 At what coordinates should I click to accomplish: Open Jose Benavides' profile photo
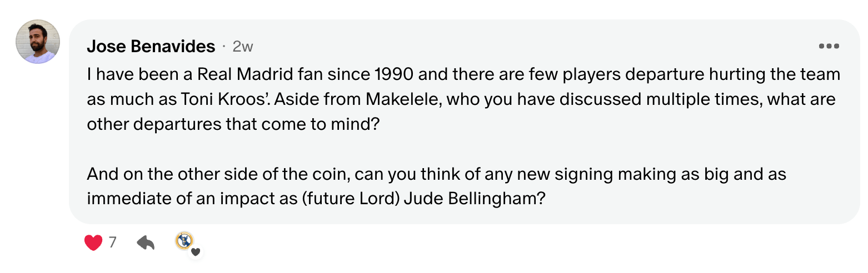click(38, 42)
